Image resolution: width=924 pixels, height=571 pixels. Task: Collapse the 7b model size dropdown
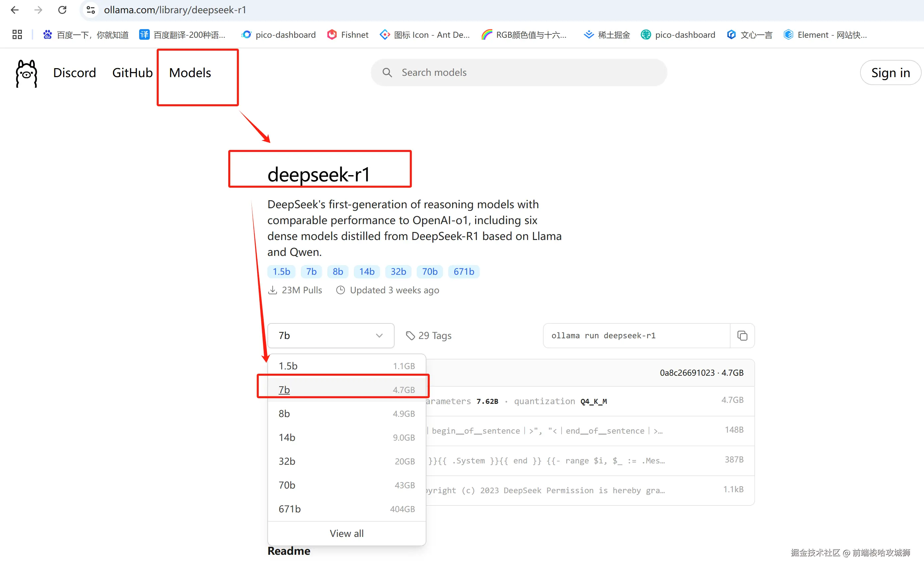[x=331, y=335]
